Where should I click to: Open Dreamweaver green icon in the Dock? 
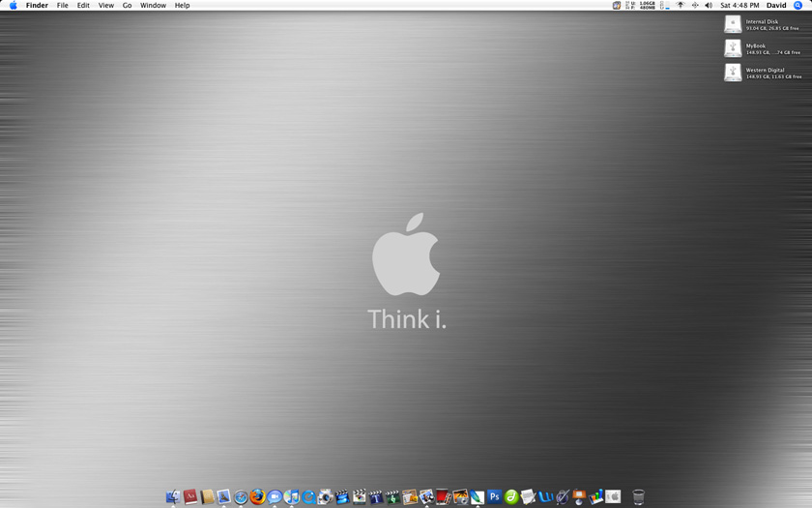tap(511, 497)
